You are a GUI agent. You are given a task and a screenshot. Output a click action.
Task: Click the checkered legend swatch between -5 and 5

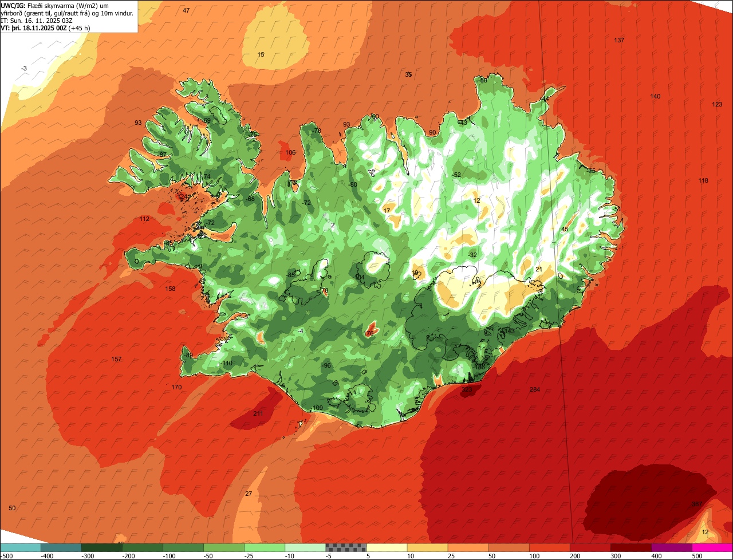(346, 547)
